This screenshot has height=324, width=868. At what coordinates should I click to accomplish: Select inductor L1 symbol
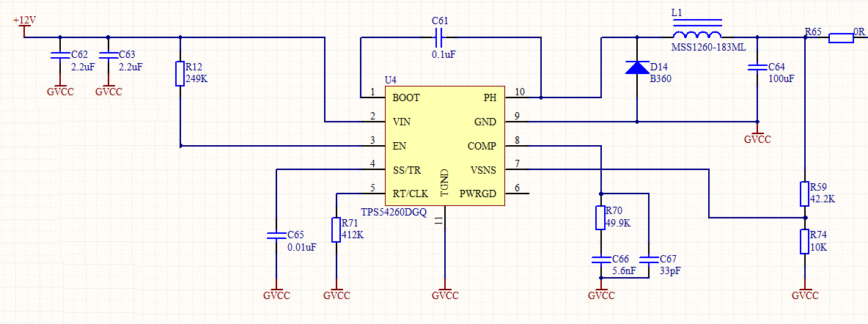[697, 31]
